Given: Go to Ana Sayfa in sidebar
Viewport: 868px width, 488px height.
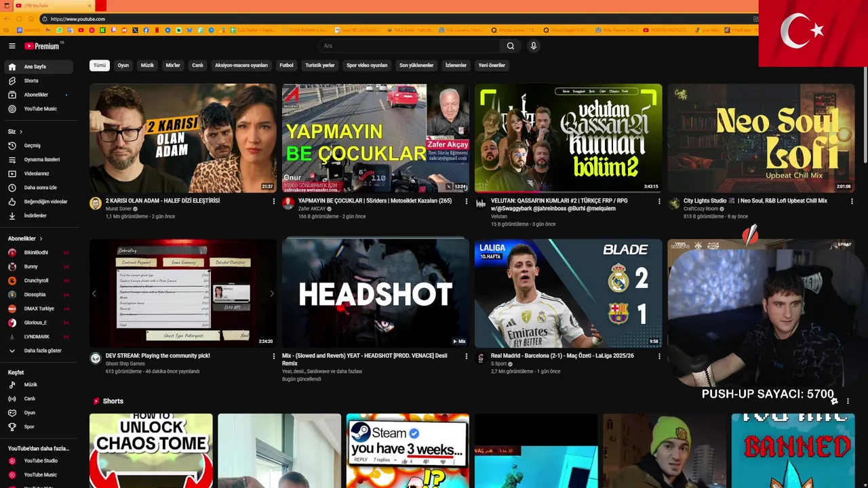Looking at the screenshot, I should (40, 67).
